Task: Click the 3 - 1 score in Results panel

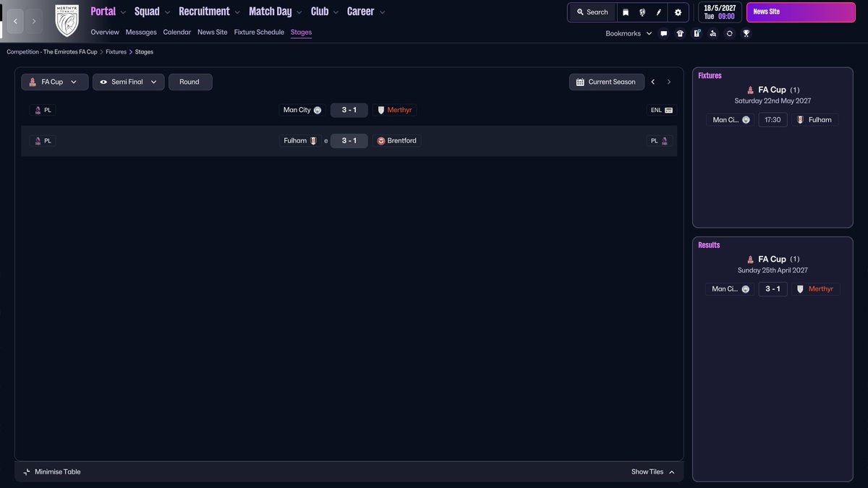Action: point(773,289)
